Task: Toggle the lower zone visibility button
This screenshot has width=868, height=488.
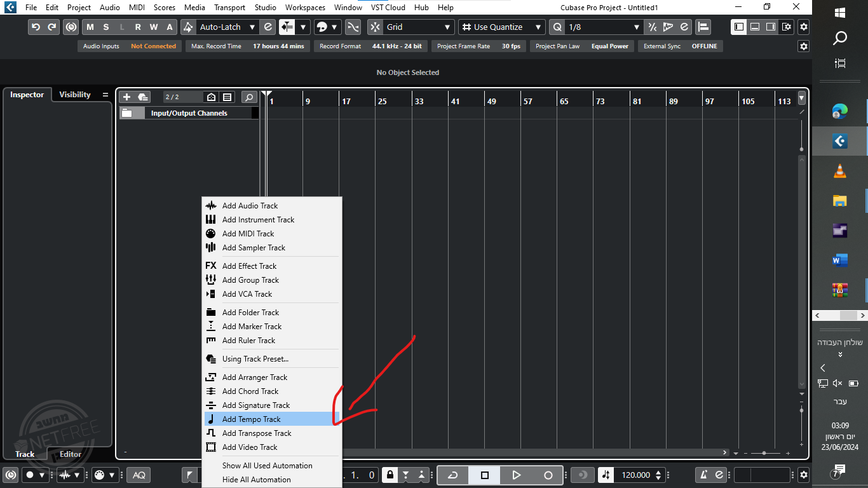Action: (755, 27)
